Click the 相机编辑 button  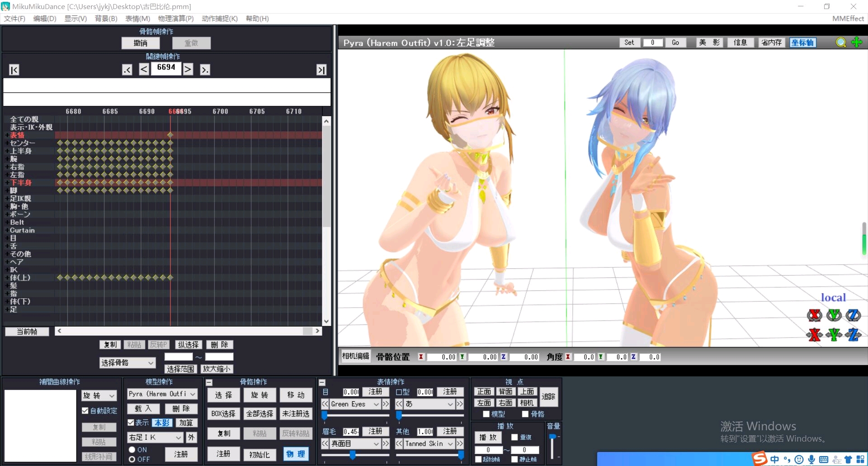click(x=355, y=357)
